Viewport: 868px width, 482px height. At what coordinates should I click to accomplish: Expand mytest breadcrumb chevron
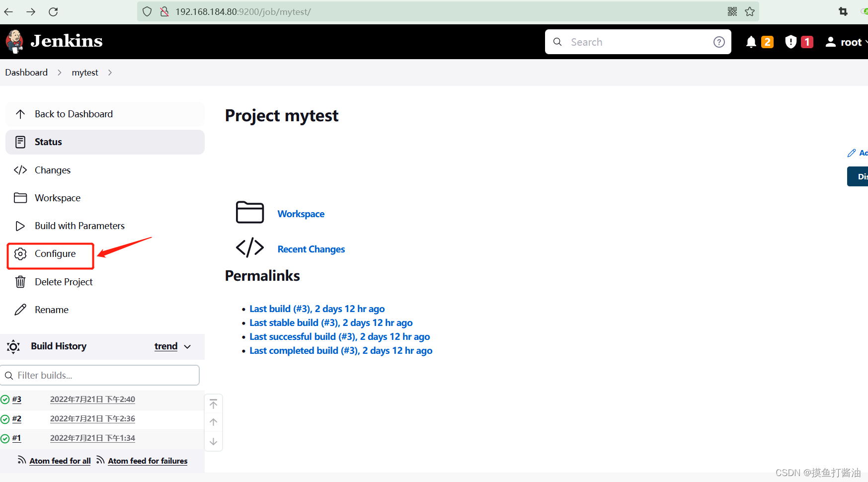(110, 73)
